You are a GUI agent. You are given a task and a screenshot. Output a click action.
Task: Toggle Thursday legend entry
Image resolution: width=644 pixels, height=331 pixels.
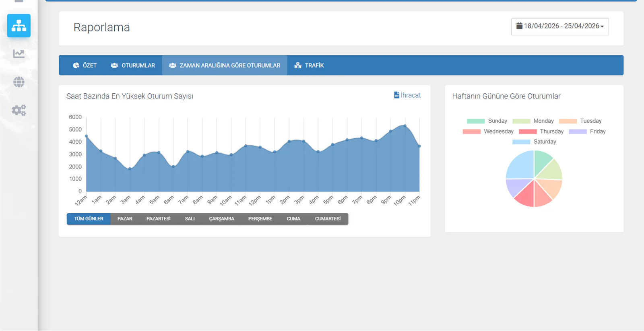(x=541, y=132)
